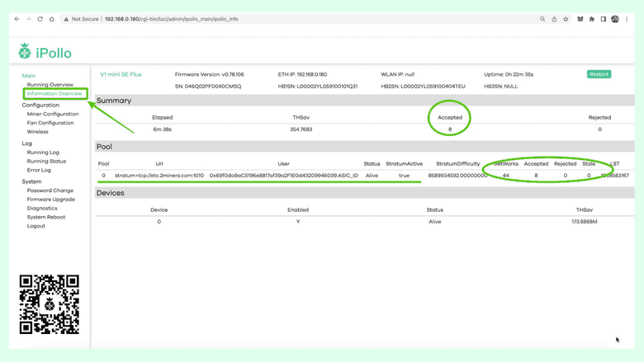Open the extensions puzzle icon
Viewport: 644px width, 362px height.
pos(592,19)
